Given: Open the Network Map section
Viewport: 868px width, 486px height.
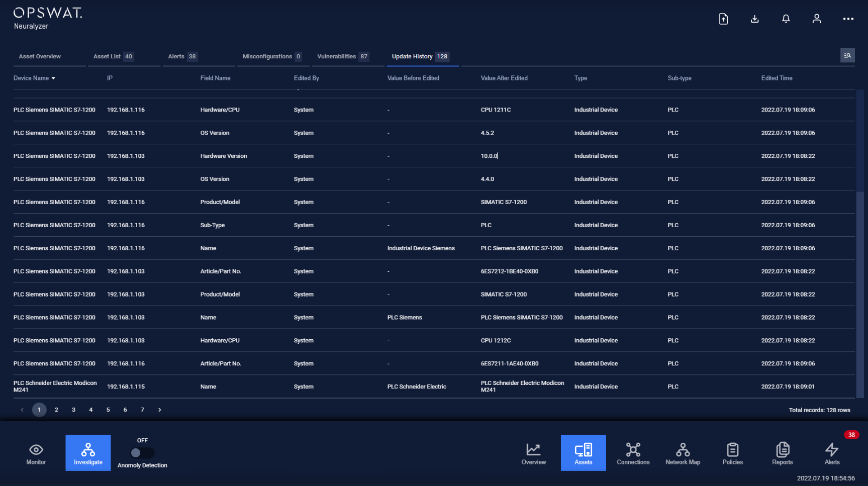Looking at the screenshot, I should [x=683, y=453].
